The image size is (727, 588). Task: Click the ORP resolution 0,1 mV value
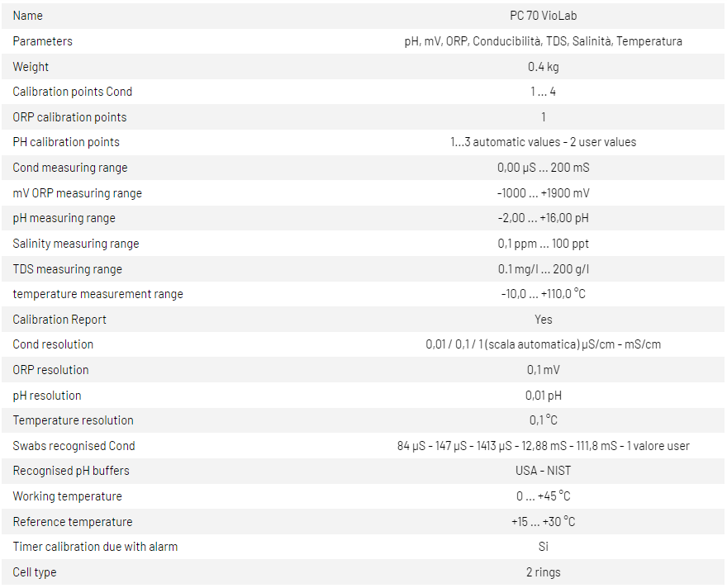[x=543, y=370]
